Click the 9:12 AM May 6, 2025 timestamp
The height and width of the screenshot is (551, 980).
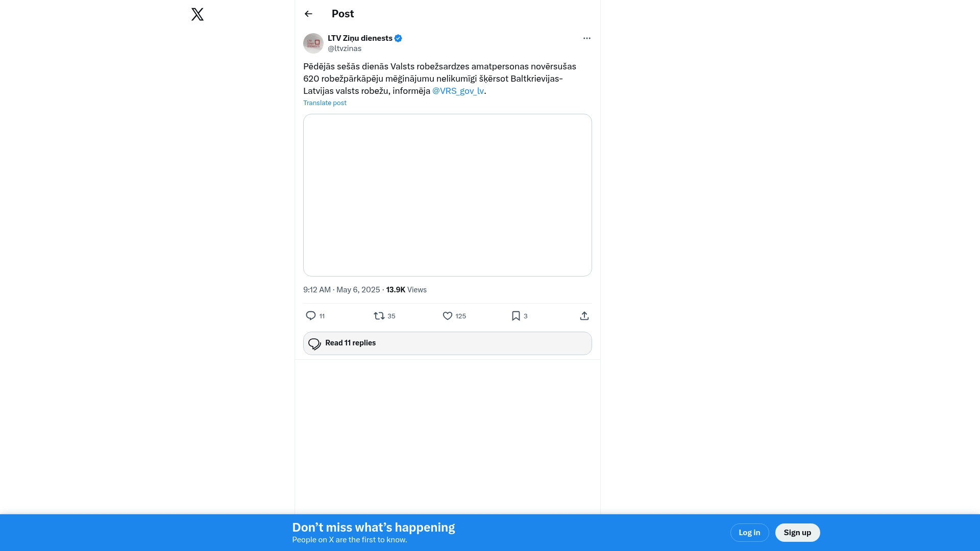pos(341,290)
